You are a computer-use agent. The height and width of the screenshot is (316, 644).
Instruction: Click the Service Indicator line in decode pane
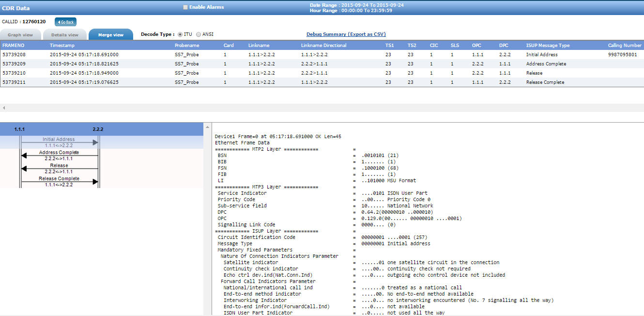click(x=322, y=193)
